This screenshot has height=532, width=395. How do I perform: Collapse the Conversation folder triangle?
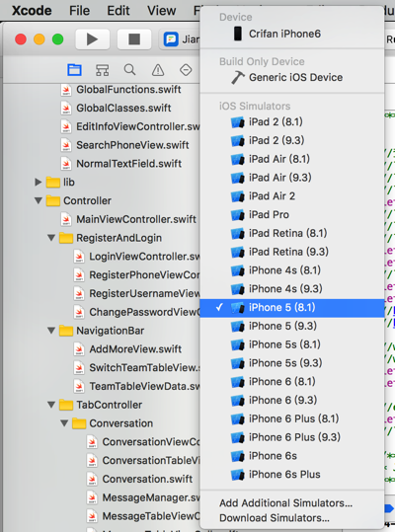[x=64, y=423]
